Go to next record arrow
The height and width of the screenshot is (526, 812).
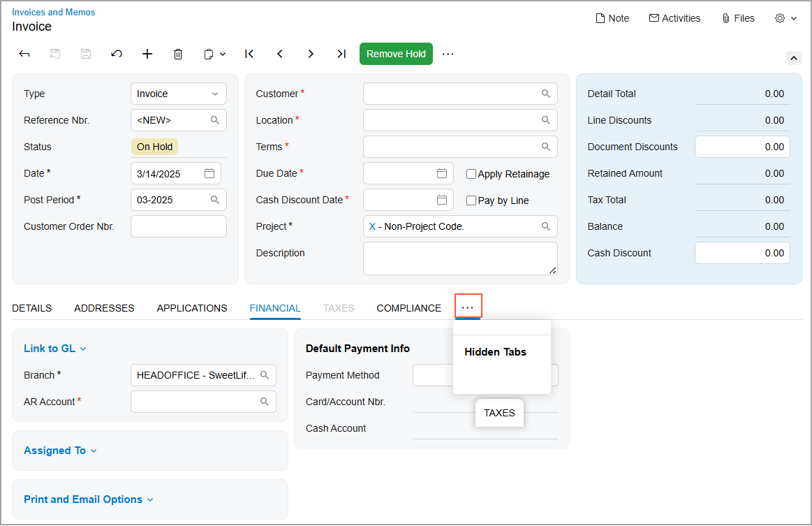coord(311,54)
